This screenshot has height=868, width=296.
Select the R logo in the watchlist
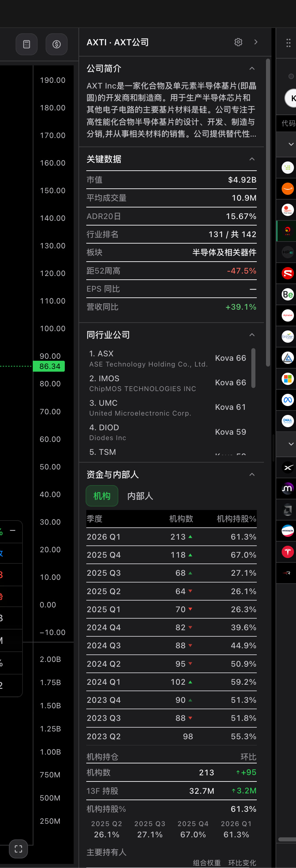coord(288,573)
